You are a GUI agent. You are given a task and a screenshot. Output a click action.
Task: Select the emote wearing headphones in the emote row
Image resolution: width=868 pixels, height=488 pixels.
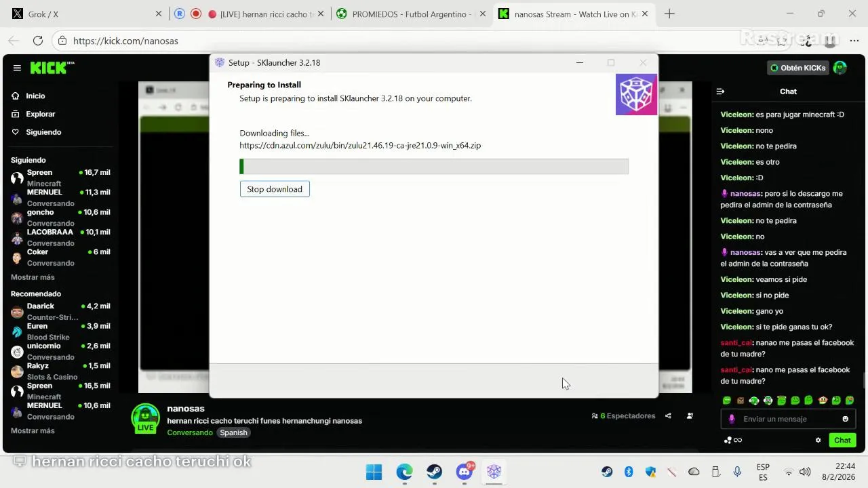[x=754, y=401]
